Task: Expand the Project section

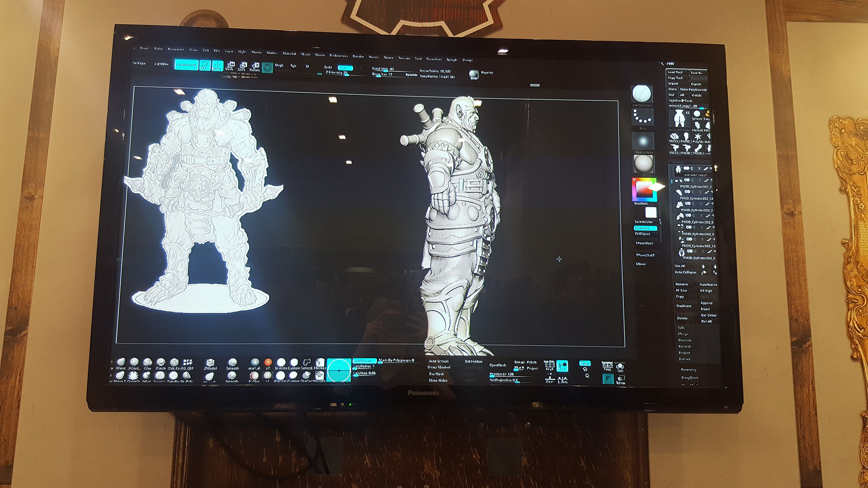Action: [684, 352]
